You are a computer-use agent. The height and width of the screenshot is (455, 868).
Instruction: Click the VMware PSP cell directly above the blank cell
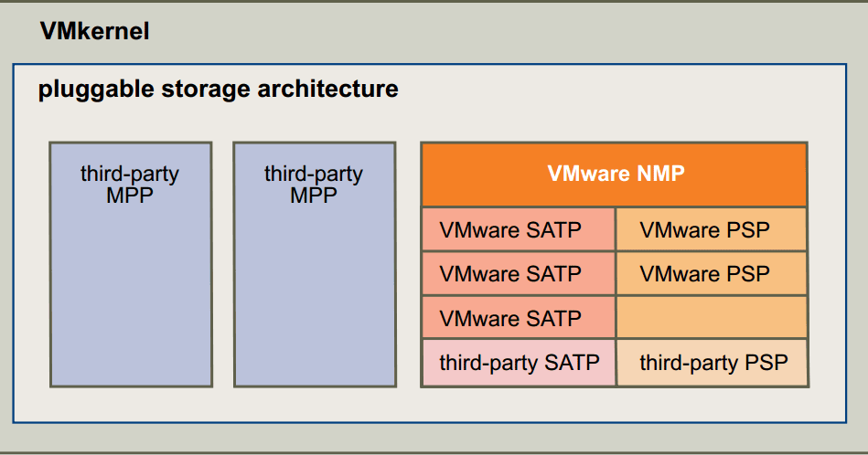coord(712,274)
